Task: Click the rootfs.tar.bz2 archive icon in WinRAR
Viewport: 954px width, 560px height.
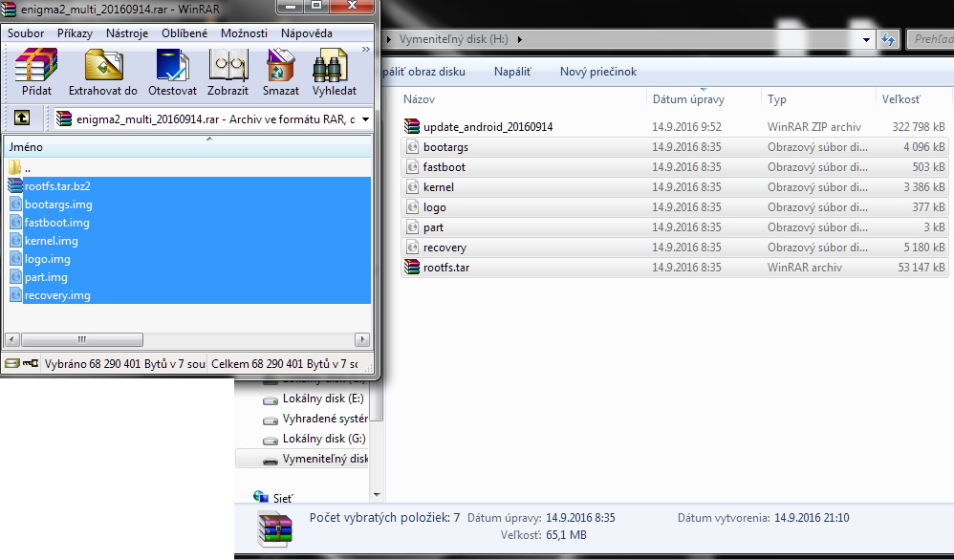Action: point(15,186)
